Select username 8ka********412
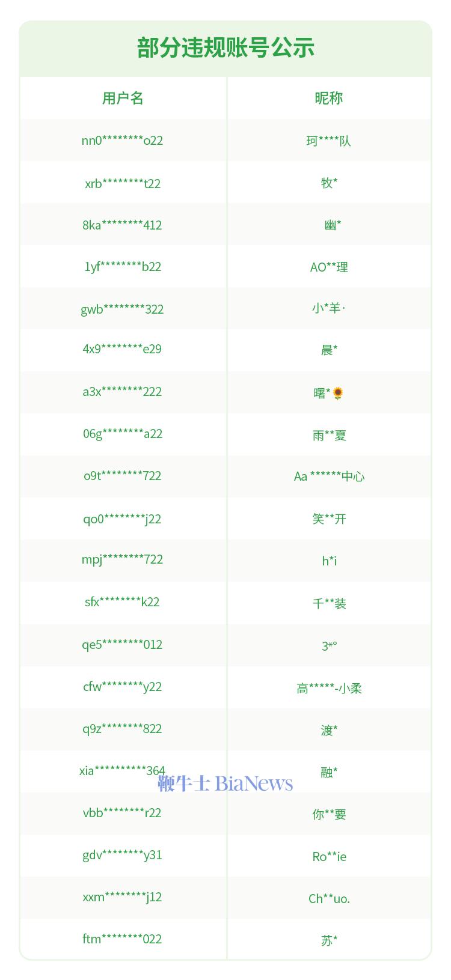Viewport: 451px width, 980px height. (x=122, y=225)
